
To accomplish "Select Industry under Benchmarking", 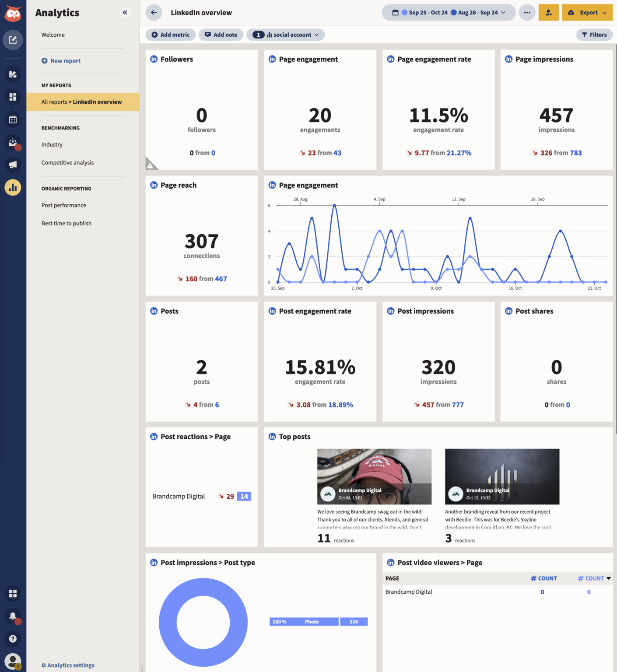I will (52, 144).
